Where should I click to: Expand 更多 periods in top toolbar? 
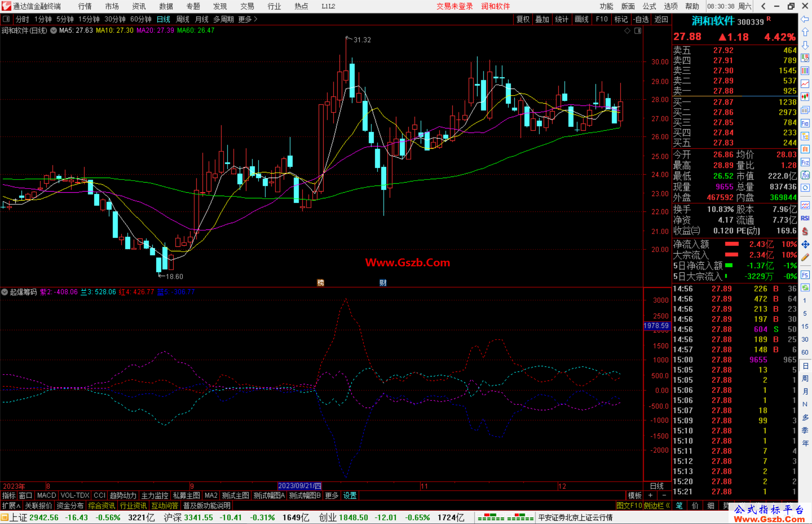pos(248,19)
